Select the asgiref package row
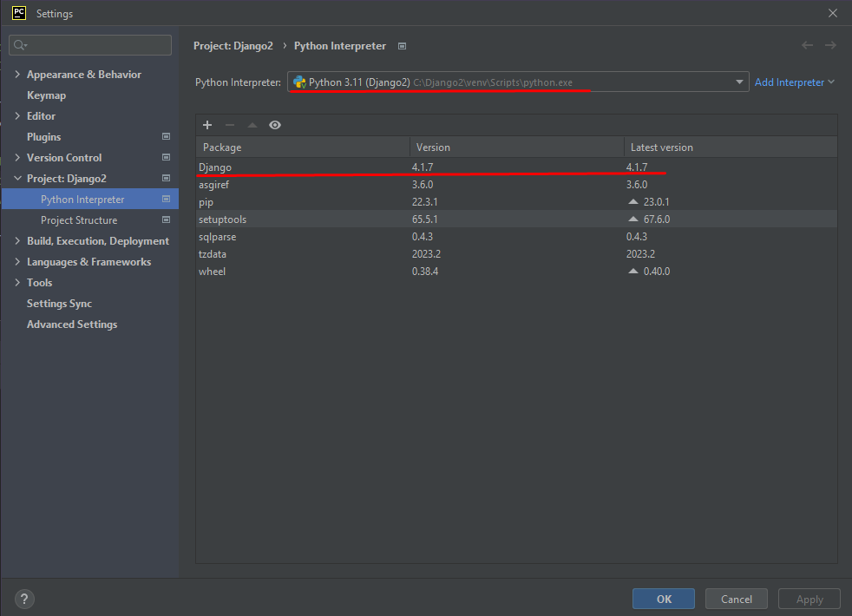The image size is (852, 616). pyautogui.click(x=516, y=185)
